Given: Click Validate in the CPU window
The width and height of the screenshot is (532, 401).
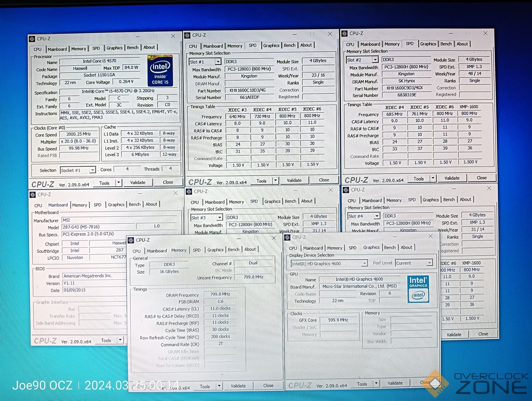Looking at the screenshot, I should (x=138, y=182).
